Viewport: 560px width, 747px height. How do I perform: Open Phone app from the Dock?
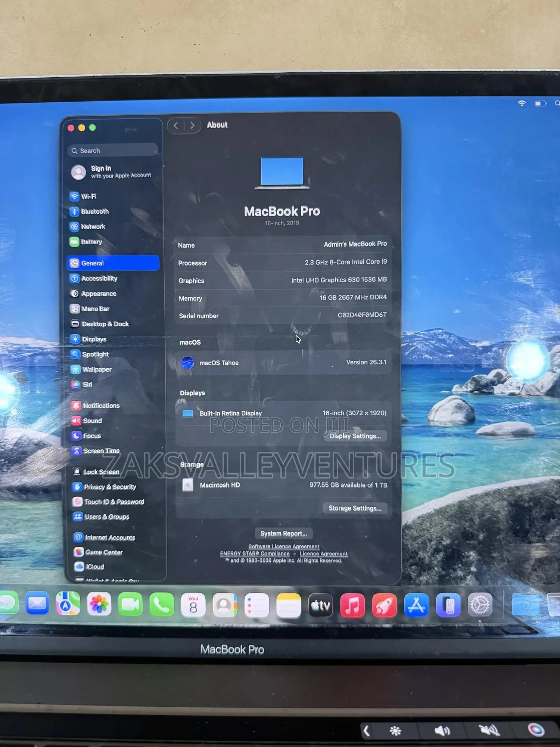pyautogui.click(x=162, y=605)
